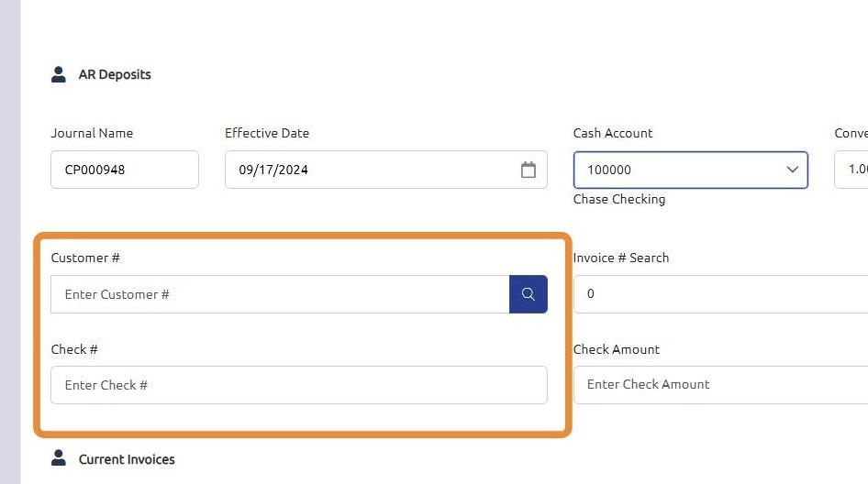Click the Current Invoices section heading
The height and width of the screenshot is (484, 868).
point(127,459)
